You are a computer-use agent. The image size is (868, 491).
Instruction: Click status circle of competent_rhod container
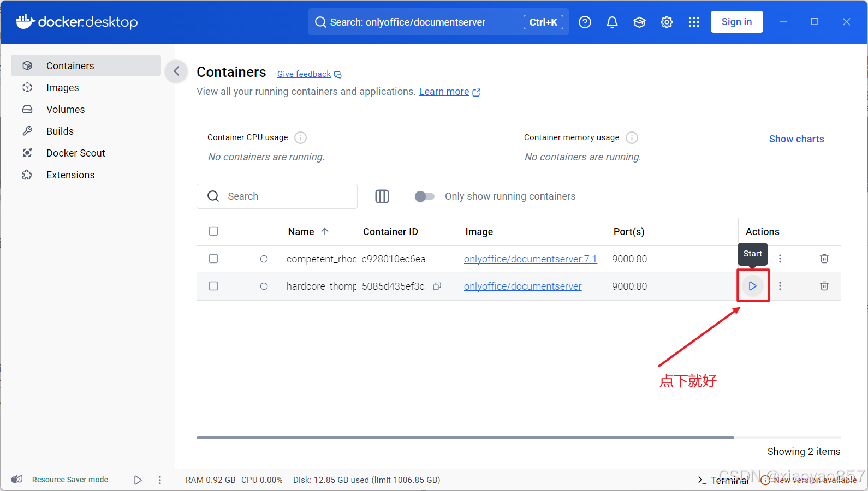click(x=264, y=259)
